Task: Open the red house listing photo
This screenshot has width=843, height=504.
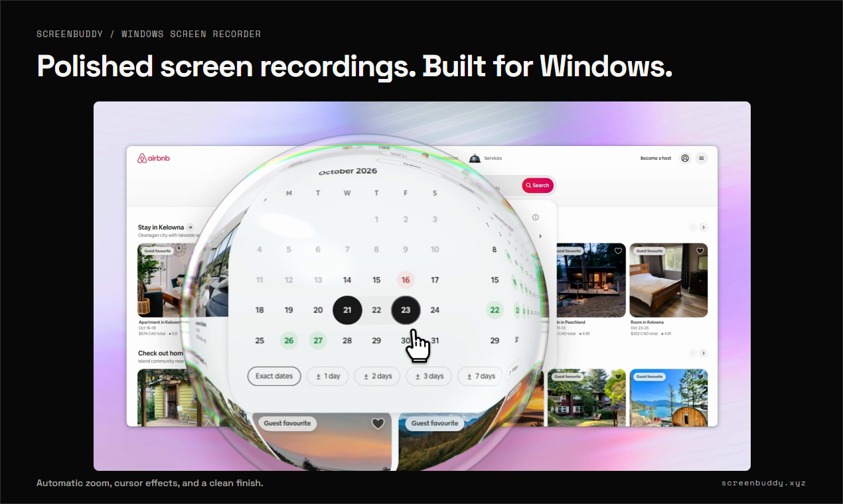Action: pyautogui.click(x=587, y=398)
